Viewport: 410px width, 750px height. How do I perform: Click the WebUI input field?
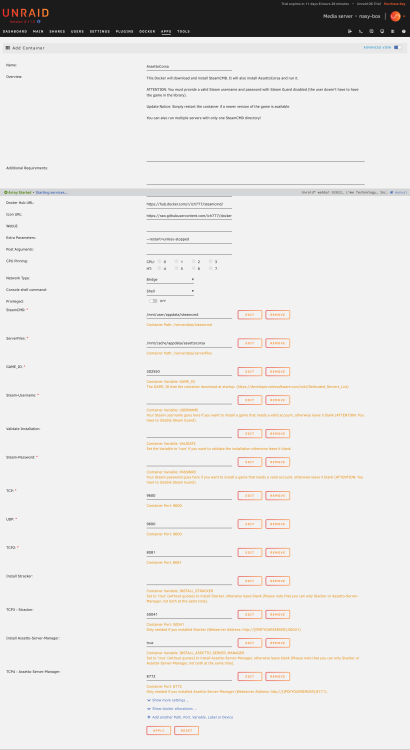coord(189,227)
